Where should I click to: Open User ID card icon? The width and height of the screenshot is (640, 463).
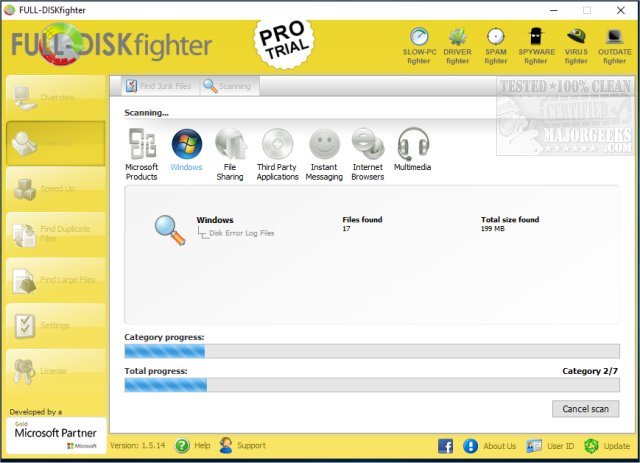[533, 446]
